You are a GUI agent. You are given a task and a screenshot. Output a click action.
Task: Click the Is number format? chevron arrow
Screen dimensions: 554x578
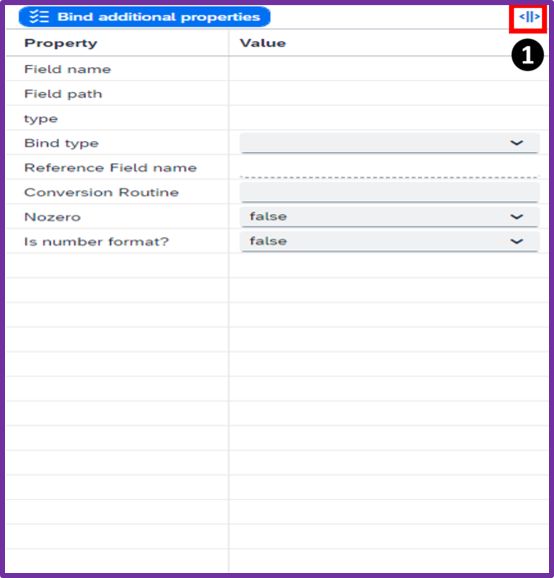[516, 241]
